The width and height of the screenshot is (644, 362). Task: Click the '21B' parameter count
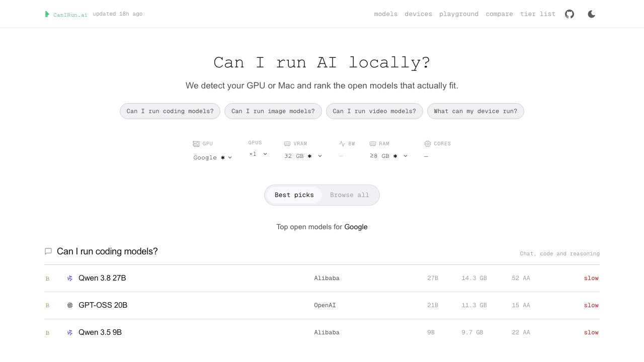(433, 305)
